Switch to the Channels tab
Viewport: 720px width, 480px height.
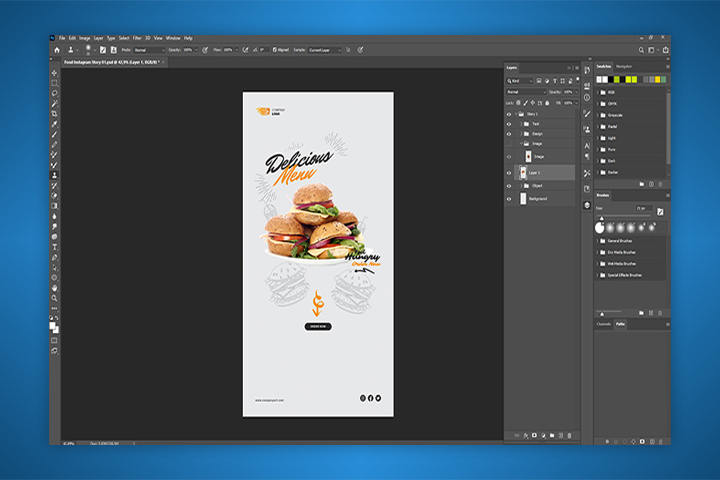click(x=603, y=324)
